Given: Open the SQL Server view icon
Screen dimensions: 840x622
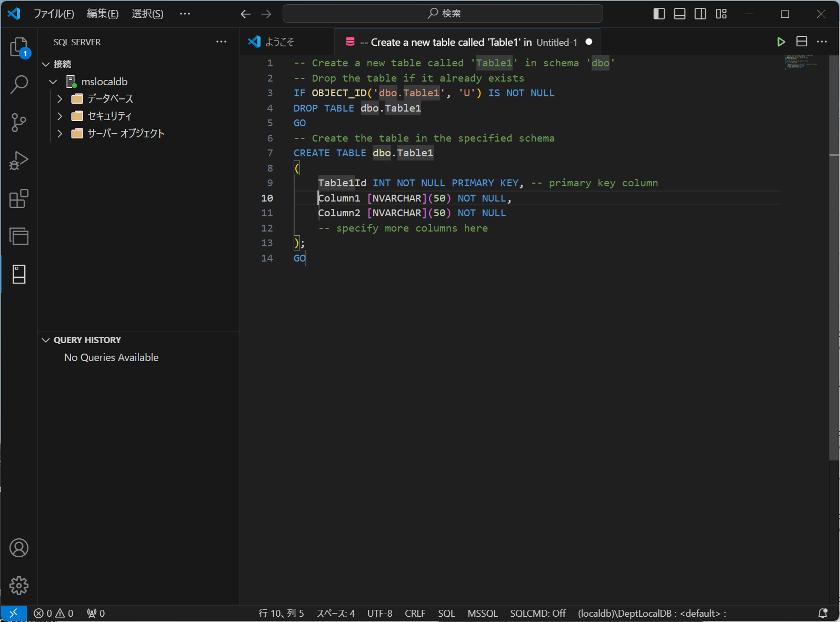Looking at the screenshot, I should tap(19, 274).
